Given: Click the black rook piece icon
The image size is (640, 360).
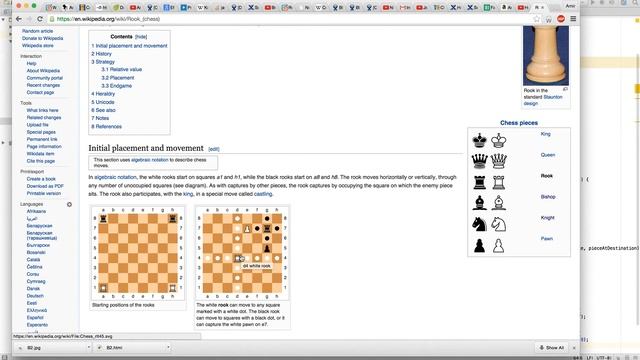Looking at the screenshot, I should click(479, 182).
